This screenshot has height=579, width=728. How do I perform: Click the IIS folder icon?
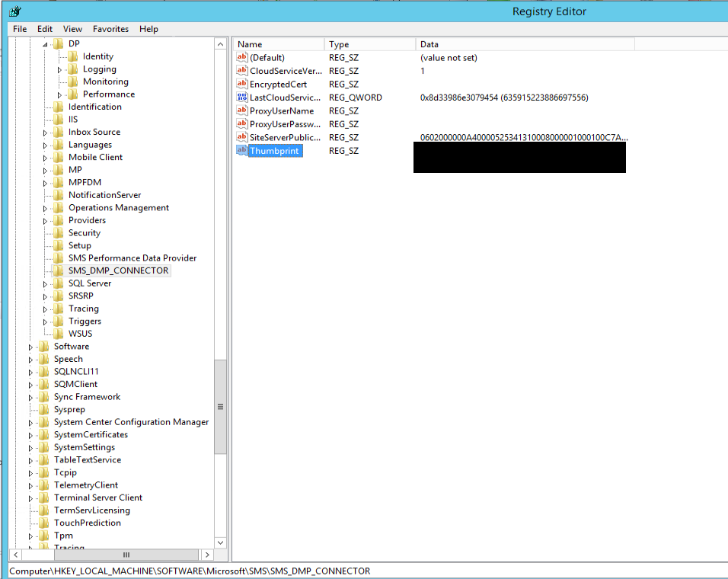click(59, 120)
